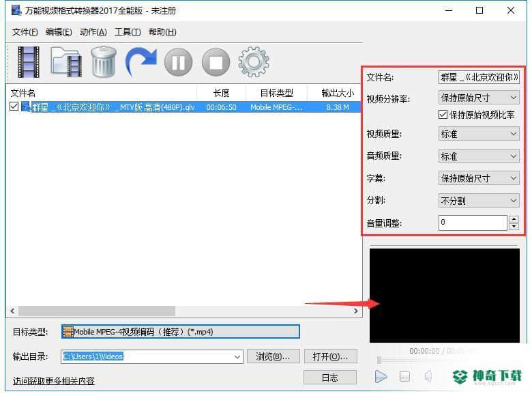Increase 音量调整 with up spinner
The width and height of the screenshot is (532, 396).
coord(514,219)
